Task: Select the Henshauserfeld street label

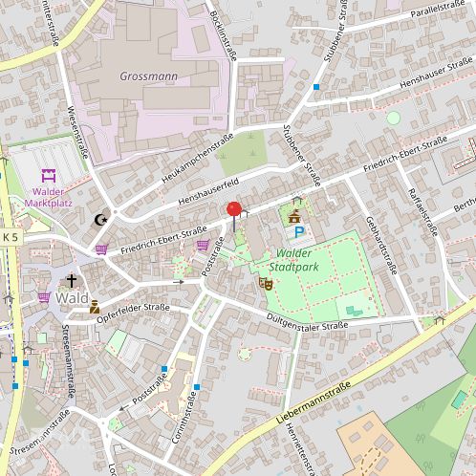Action: point(208,191)
